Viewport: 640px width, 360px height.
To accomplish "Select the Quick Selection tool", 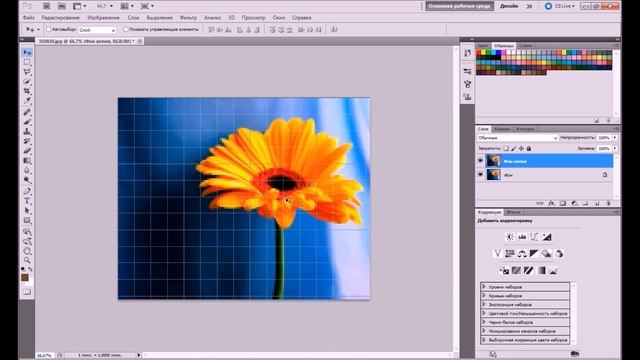I will [x=27, y=82].
